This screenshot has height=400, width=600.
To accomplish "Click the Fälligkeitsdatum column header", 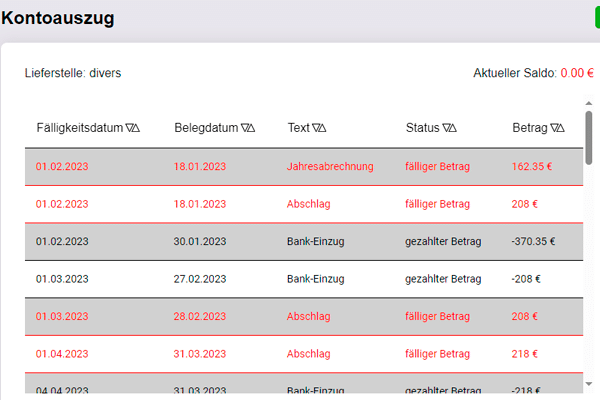I will [x=80, y=128].
